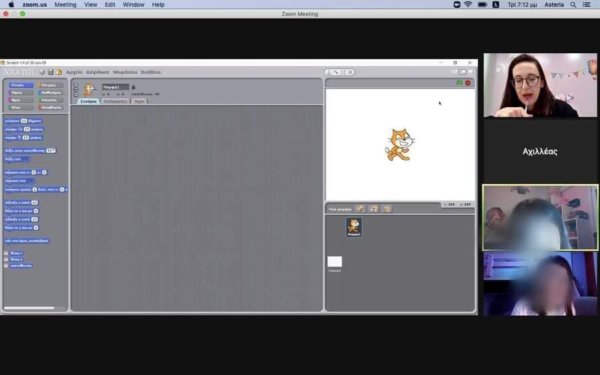Image resolution: width=600 pixels, height=375 pixels.
Task: Click the choose sprite from file button
Action: tap(373, 209)
